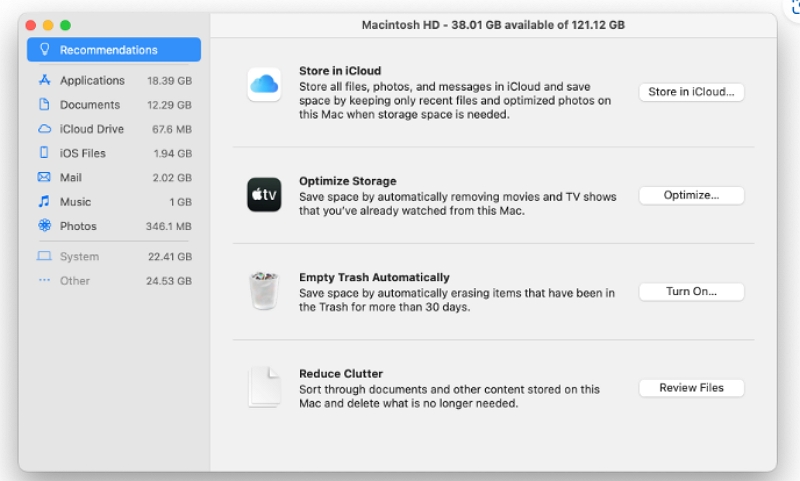
Task: Click the iOS Files phone icon
Action: (44, 153)
